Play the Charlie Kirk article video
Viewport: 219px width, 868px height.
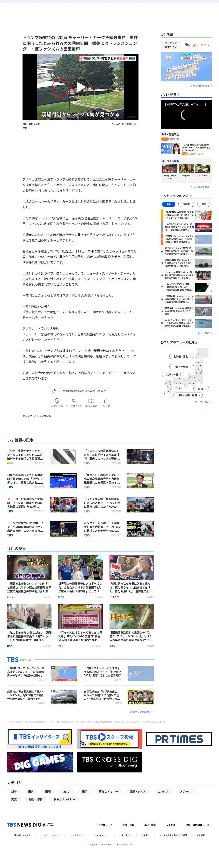[81, 87]
